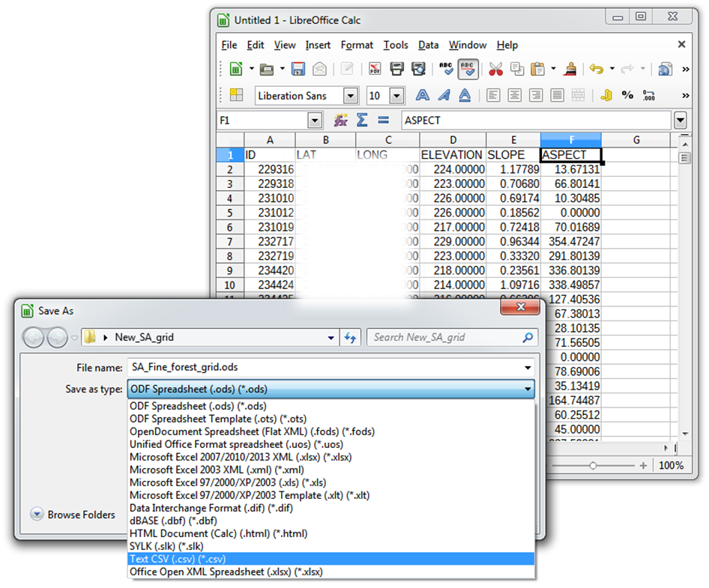This screenshot has height=588, width=709.
Task: Click the Clone Formatting paintbrush icon
Action: point(570,69)
